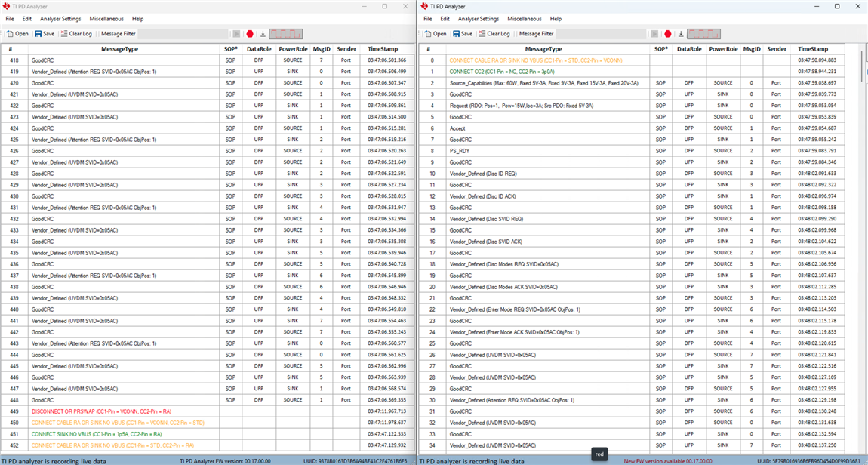The height and width of the screenshot is (465, 868).
Task: Click the Message Filter field in left window
Action: click(183, 34)
